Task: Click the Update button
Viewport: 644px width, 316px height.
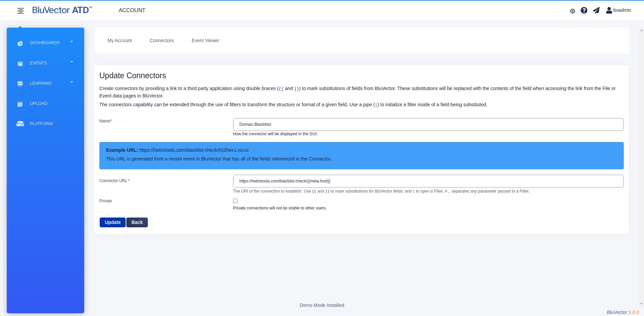Action: point(112,222)
